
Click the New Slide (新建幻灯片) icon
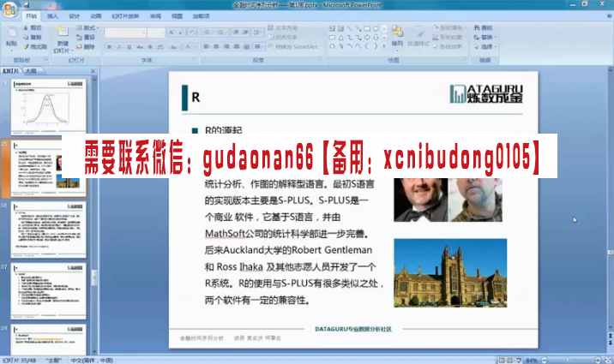coord(63,32)
